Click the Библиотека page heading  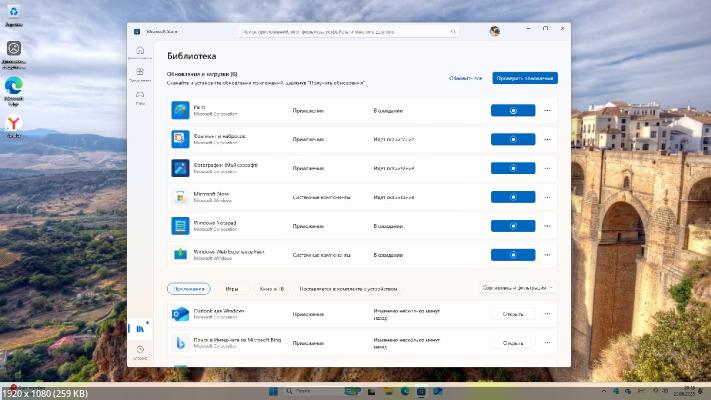(x=191, y=56)
